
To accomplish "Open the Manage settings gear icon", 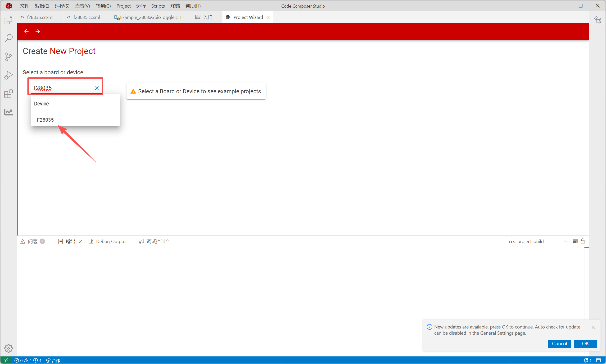I will tap(8, 348).
